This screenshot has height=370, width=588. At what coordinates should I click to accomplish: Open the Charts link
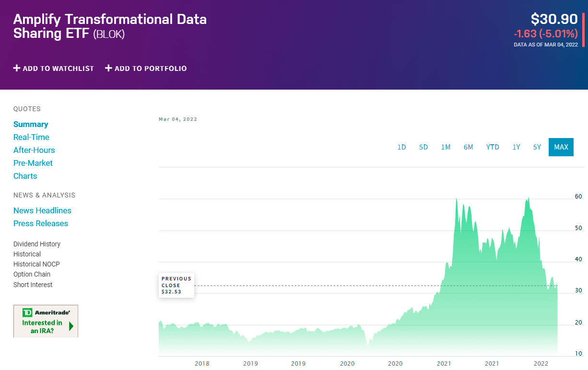[25, 176]
